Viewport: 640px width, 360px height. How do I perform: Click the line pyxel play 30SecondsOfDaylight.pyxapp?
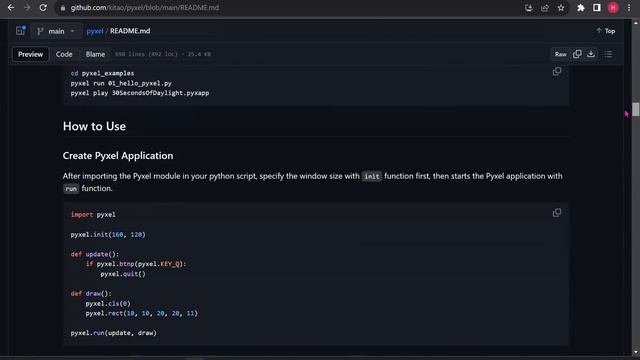click(140, 93)
